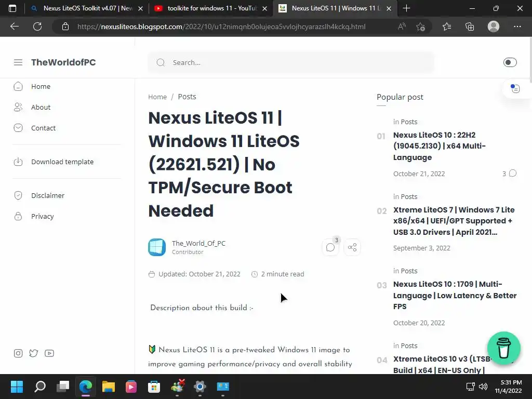The height and width of the screenshot is (399, 532).
Task: Click the green coffee cup donate button
Action: tap(503, 348)
